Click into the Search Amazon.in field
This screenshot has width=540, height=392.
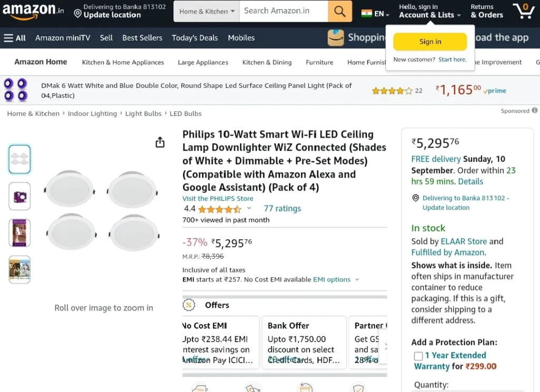tap(284, 11)
